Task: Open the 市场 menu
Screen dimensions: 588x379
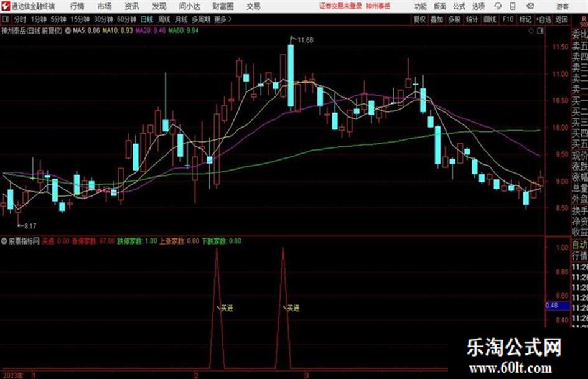Action: coord(105,6)
